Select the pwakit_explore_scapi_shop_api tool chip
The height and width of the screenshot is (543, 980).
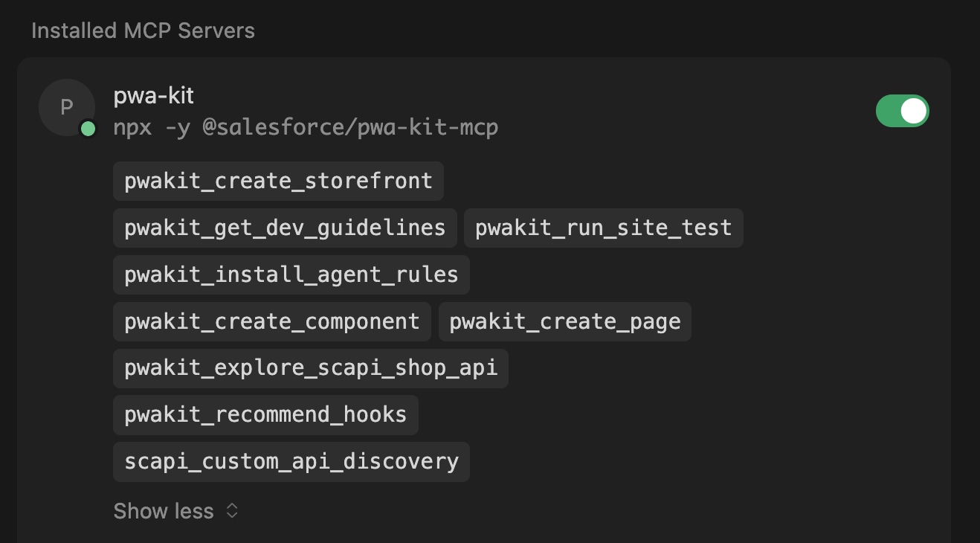(x=310, y=368)
